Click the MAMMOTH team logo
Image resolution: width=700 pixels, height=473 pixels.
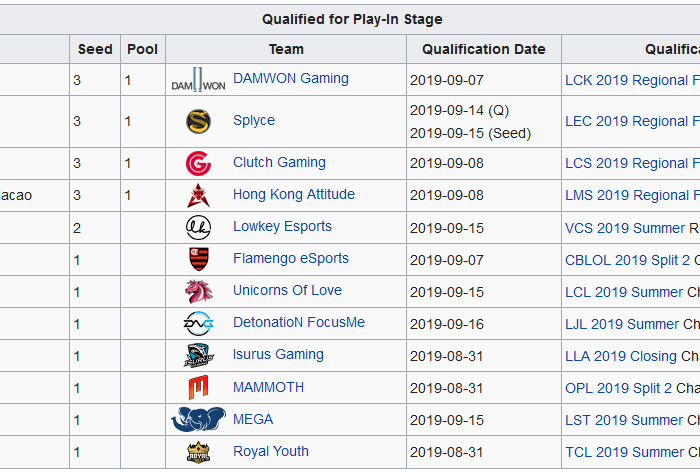click(x=198, y=388)
